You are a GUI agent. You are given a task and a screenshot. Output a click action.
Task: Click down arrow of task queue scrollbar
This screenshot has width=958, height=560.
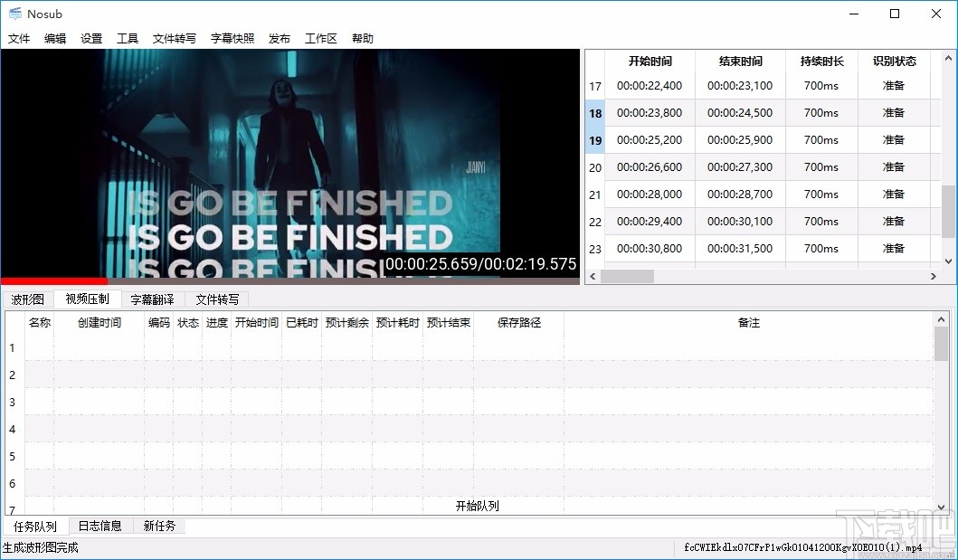tap(941, 508)
